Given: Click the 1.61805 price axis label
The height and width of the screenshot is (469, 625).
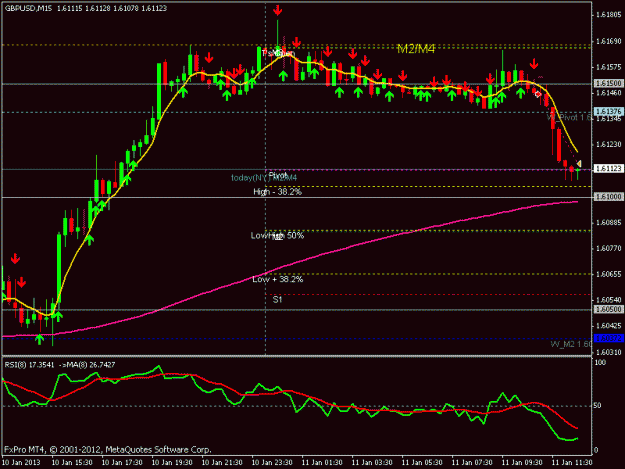Looking at the screenshot, I should pyautogui.click(x=609, y=15).
